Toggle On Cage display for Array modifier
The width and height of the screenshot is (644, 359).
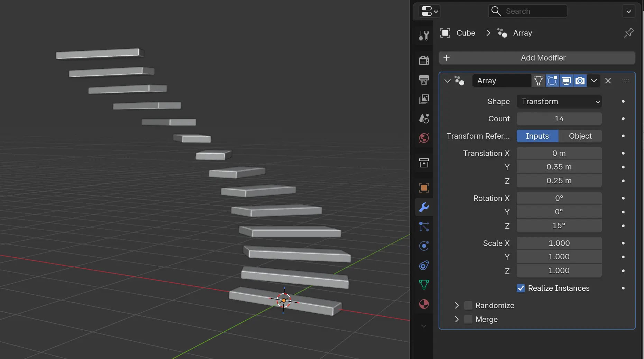click(x=539, y=81)
